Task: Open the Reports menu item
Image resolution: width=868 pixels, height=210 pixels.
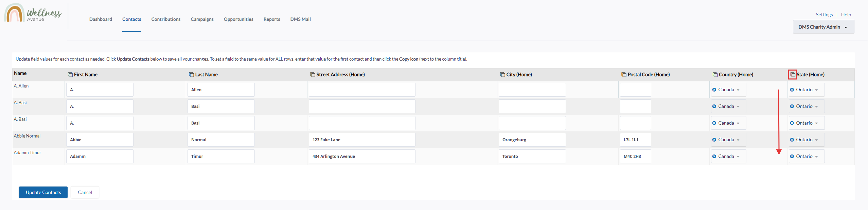Action: coord(272,19)
